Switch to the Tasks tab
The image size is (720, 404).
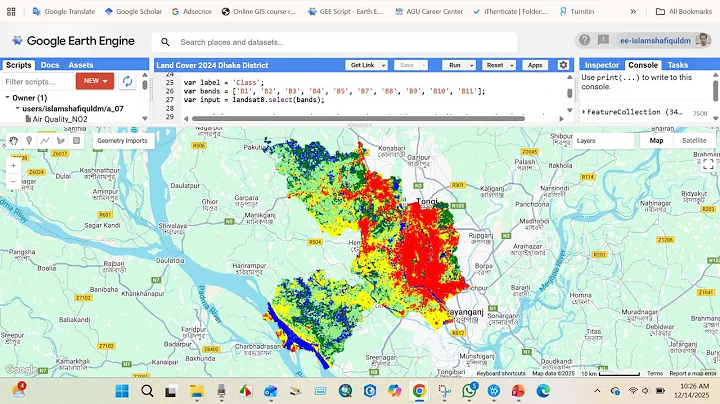point(678,65)
